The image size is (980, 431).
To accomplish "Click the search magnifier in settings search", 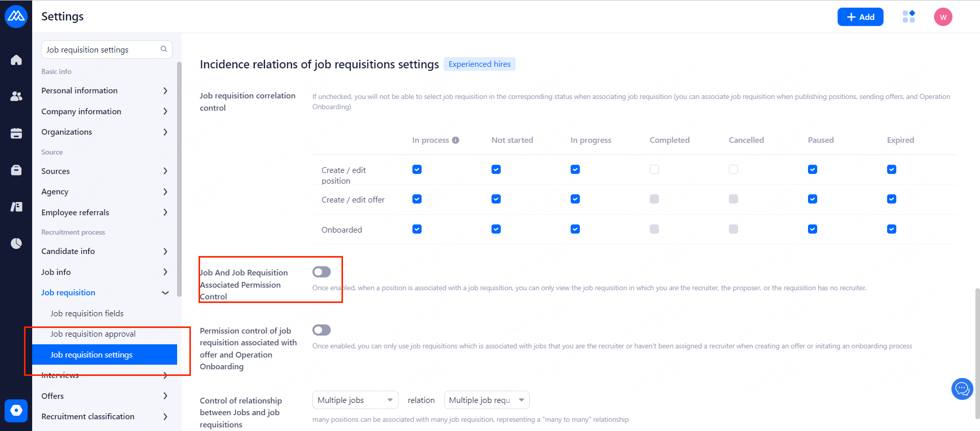I will [164, 49].
